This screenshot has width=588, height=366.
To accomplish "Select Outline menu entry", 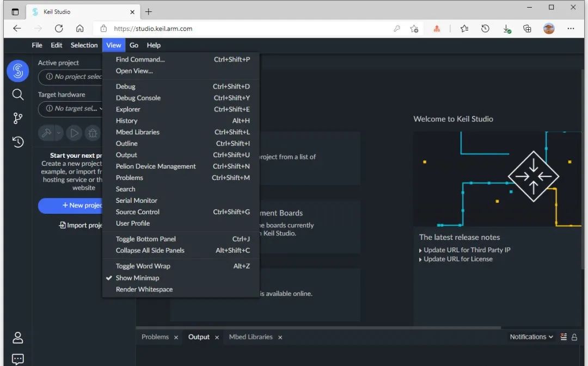I will tap(181, 144).
